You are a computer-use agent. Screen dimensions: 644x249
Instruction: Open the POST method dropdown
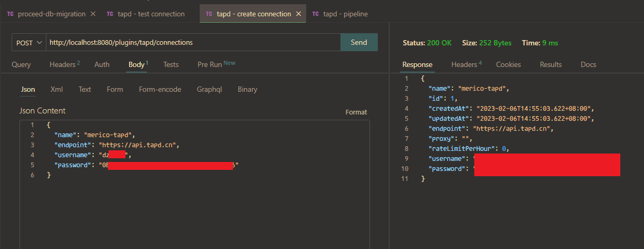29,43
